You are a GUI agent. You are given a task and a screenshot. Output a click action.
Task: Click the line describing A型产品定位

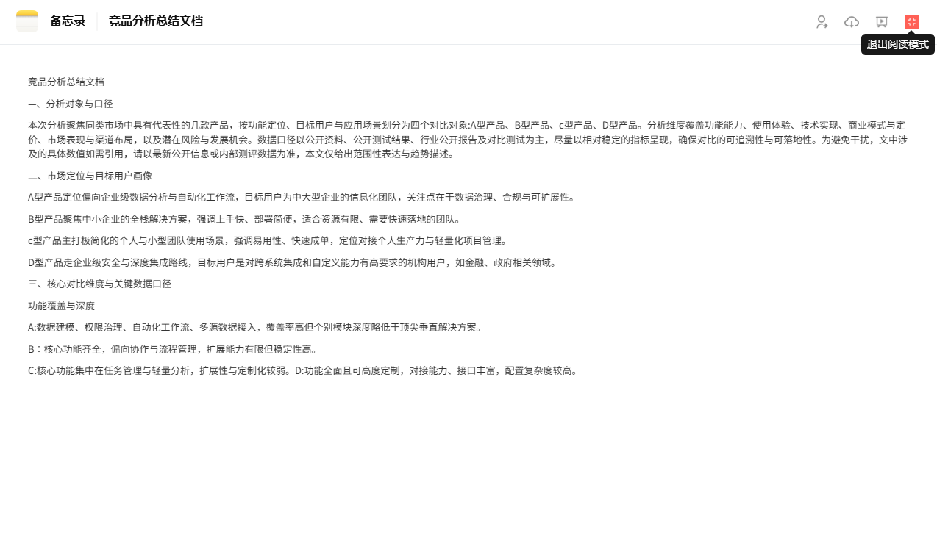pyautogui.click(x=302, y=197)
